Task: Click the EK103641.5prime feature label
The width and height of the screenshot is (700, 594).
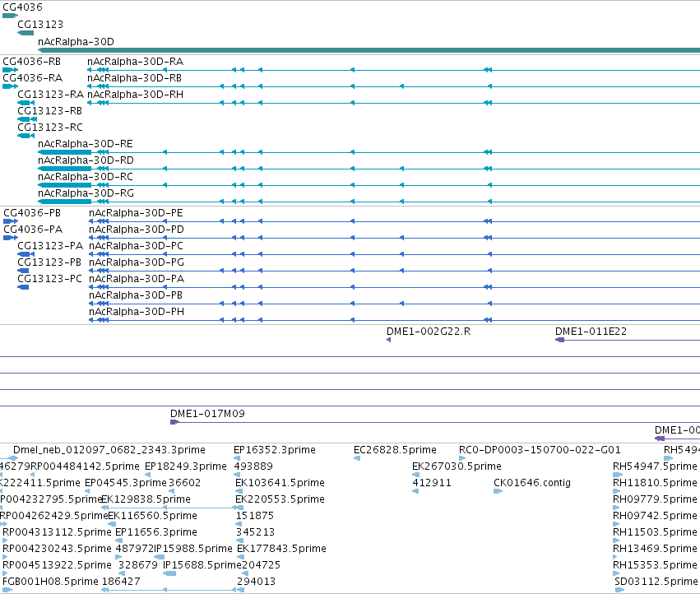Action: click(x=280, y=483)
